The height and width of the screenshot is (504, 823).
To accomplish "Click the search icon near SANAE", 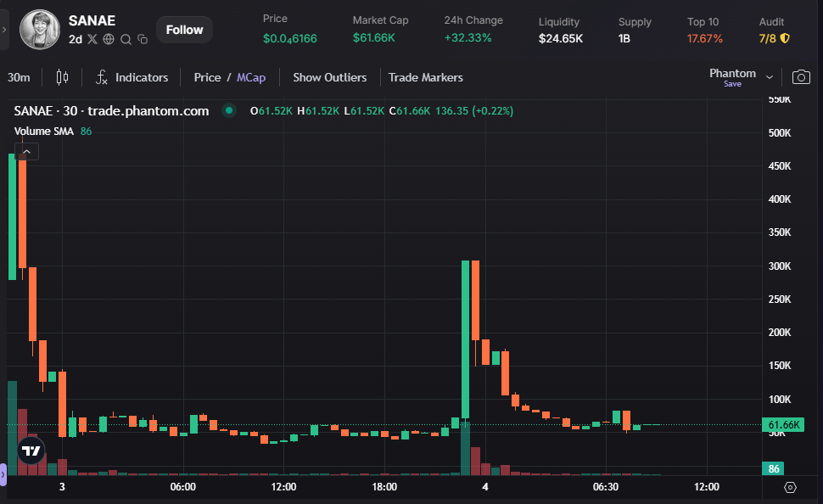I will [x=126, y=39].
